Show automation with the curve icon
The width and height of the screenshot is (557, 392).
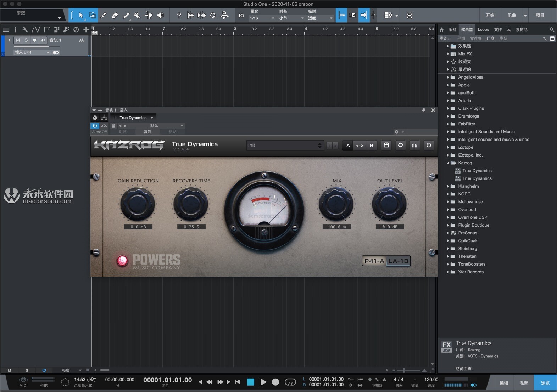pos(36,30)
